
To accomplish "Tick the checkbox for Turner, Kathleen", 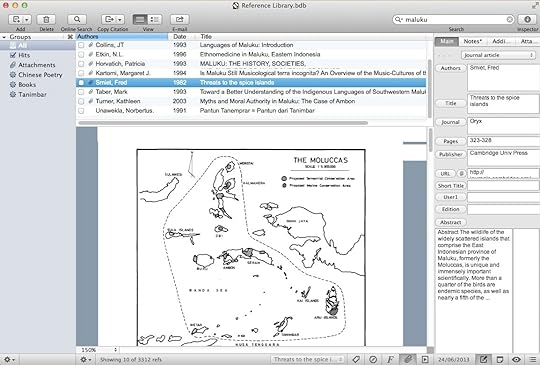I will click(x=81, y=101).
